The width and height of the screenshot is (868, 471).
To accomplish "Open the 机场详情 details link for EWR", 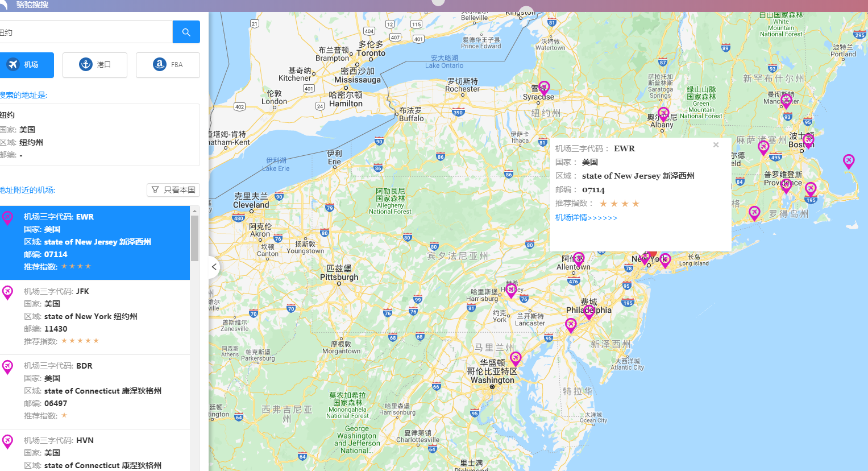I will coord(585,217).
